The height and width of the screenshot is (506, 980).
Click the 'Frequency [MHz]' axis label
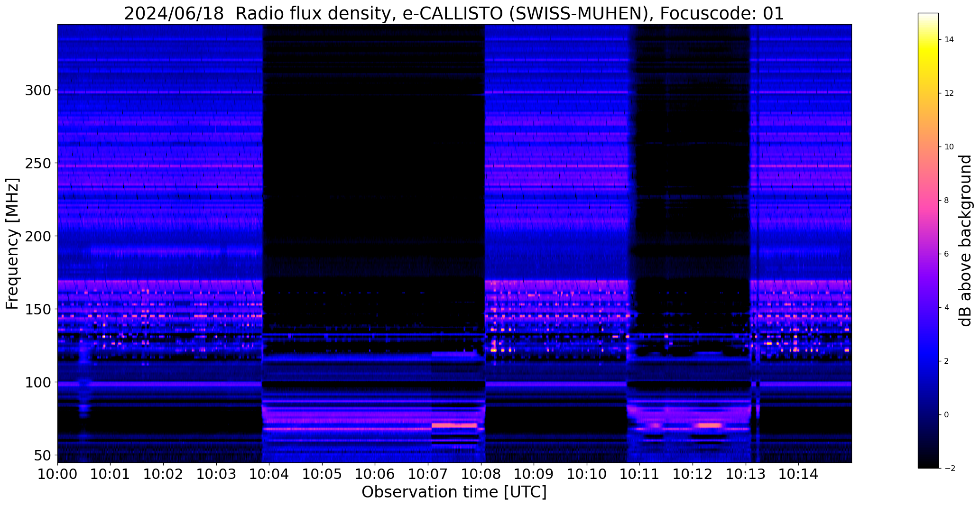13,244
